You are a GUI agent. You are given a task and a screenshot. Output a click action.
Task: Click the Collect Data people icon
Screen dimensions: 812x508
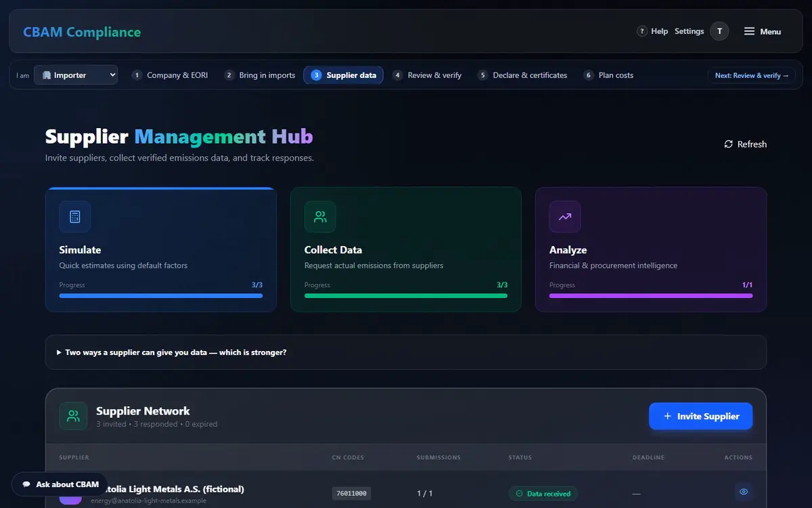click(320, 217)
